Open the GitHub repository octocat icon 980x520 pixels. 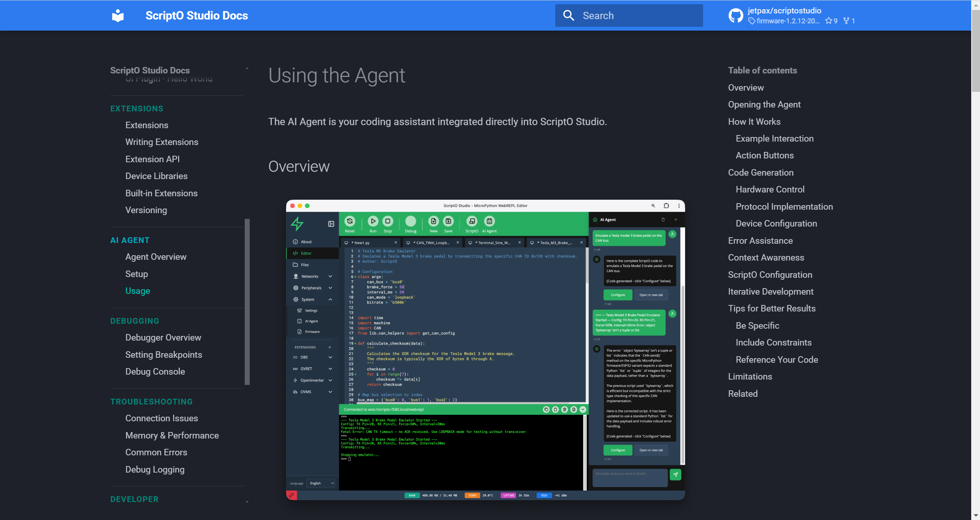click(735, 16)
